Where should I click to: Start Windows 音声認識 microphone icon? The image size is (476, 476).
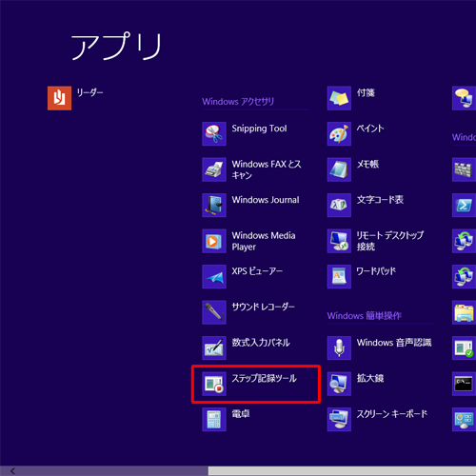click(339, 348)
